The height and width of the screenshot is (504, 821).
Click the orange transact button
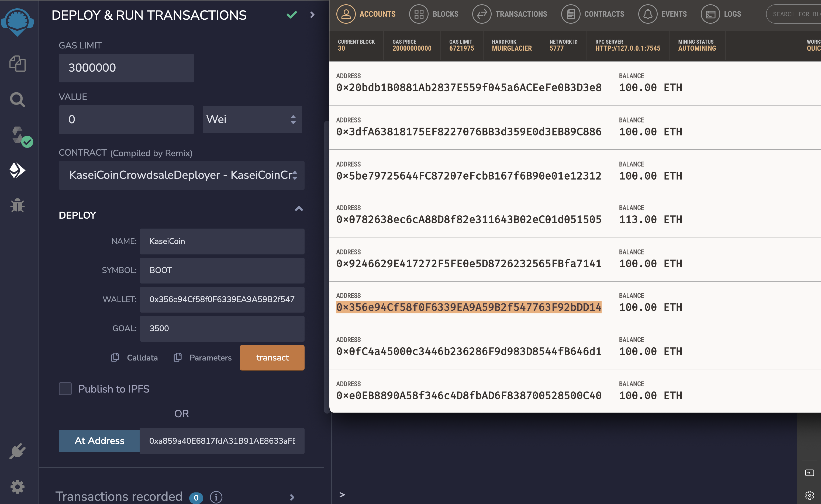(x=272, y=357)
